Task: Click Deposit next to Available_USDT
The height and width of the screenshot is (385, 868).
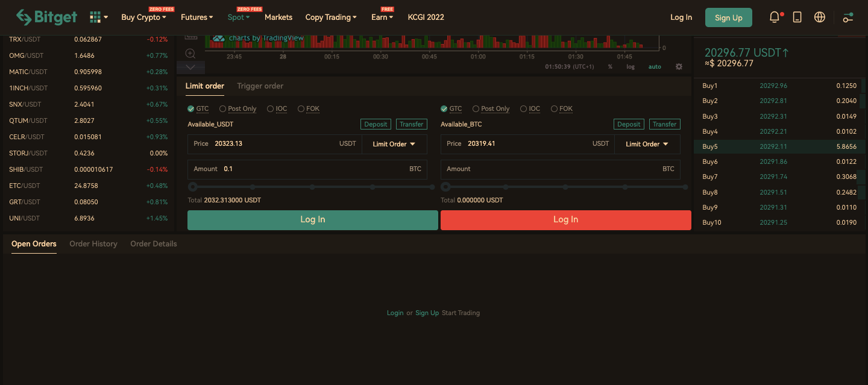Action: click(x=376, y=124)
